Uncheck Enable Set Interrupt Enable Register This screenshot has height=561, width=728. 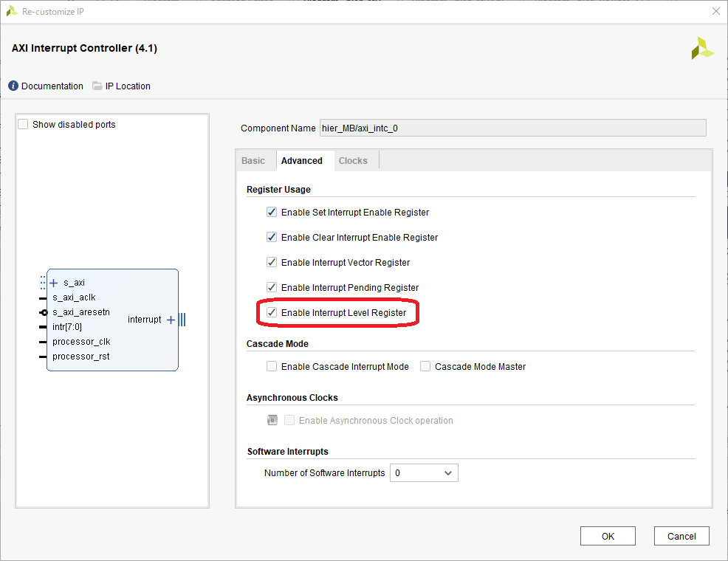[272, 212]
